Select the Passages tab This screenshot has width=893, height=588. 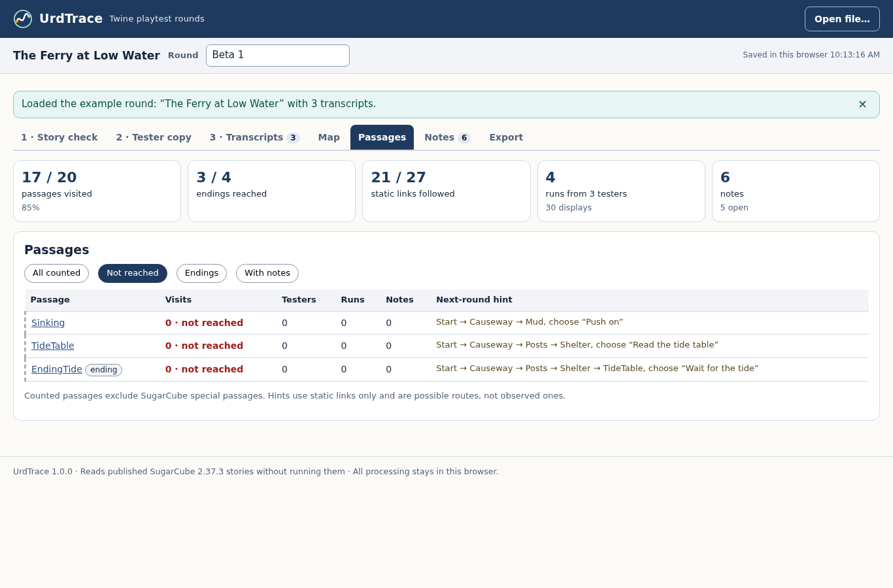click(382, 137)
